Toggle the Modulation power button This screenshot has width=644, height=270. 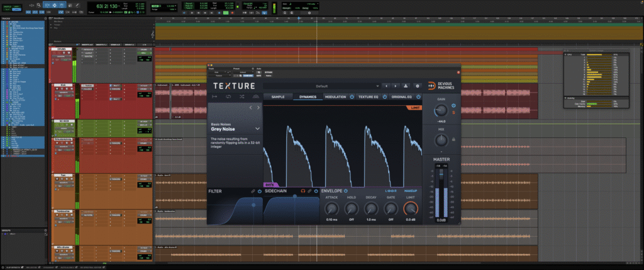point(352,97)
